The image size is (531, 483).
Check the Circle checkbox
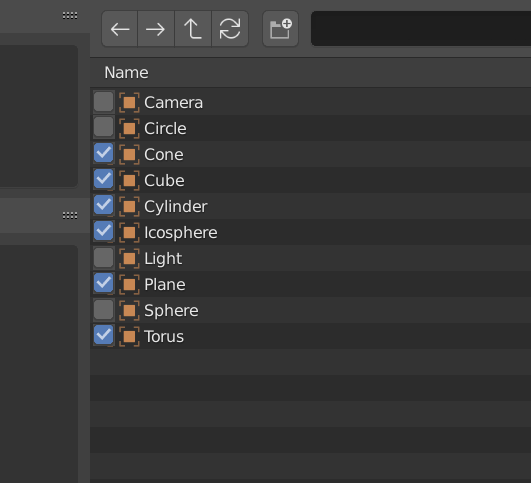tap(104, 127)
